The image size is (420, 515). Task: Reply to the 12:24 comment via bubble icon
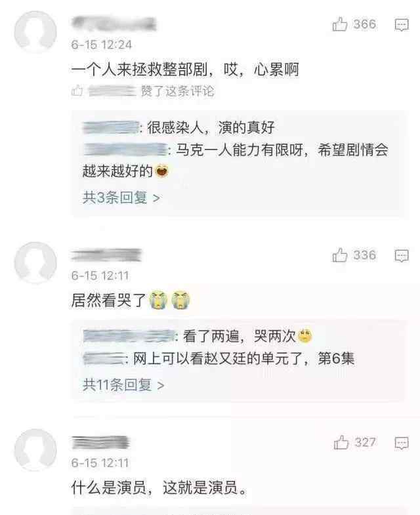tap(402, 25)
